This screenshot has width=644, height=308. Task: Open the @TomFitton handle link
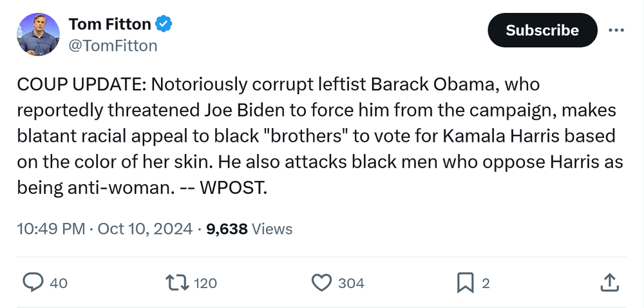[x=113, y=46]
